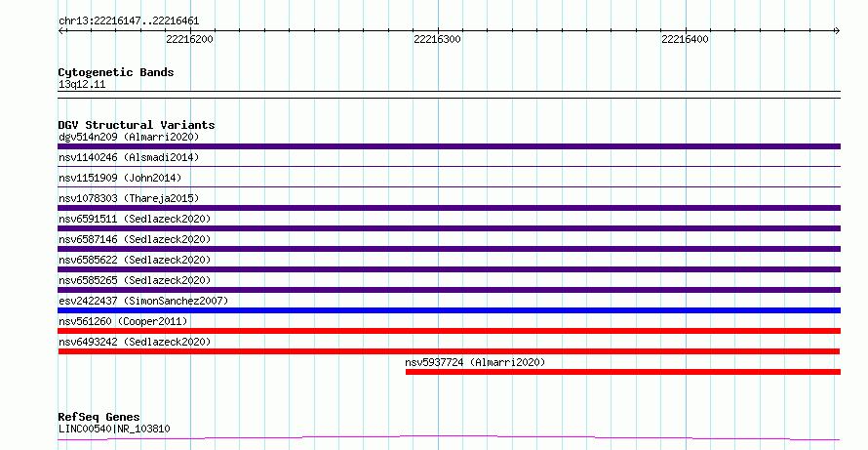
Task: Open variant label nsv6493242 (Sedlazeck2020)
Action: [135, 342]
